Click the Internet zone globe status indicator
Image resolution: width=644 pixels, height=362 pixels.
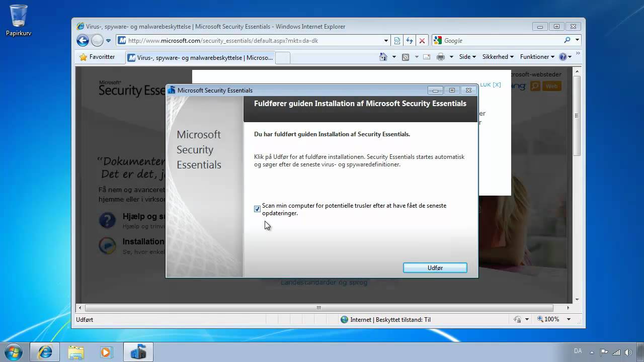344,319
